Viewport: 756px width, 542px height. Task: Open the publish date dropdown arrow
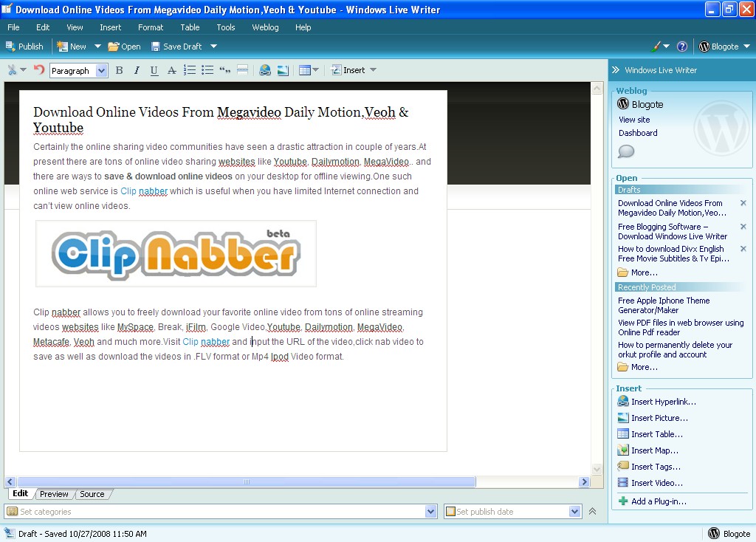point(574,512)
